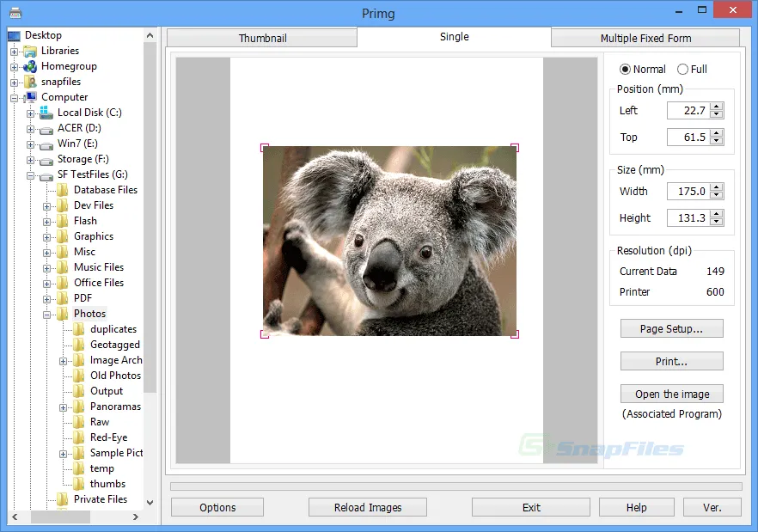758x532 pixels.
Task: Click the Office Files folder icon
Action: pos(63,283)
